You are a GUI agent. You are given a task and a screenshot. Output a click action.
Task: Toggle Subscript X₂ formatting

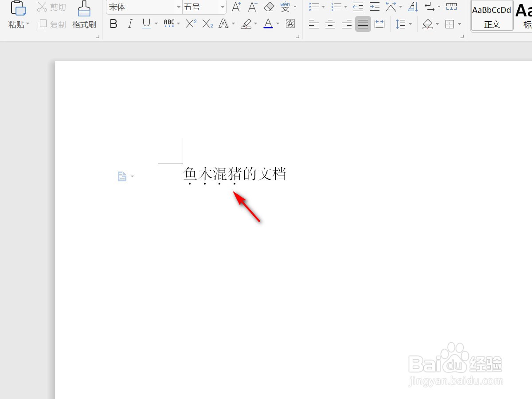(x=207, y=24)
